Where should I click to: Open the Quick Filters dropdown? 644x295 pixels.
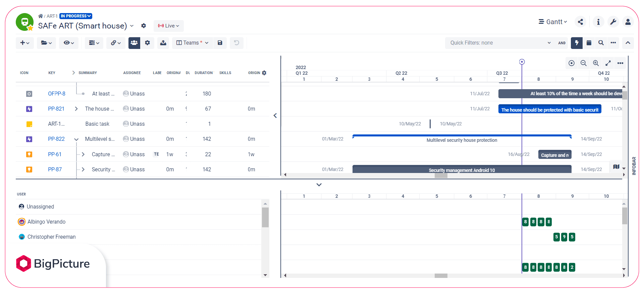(x=500, y=43)
